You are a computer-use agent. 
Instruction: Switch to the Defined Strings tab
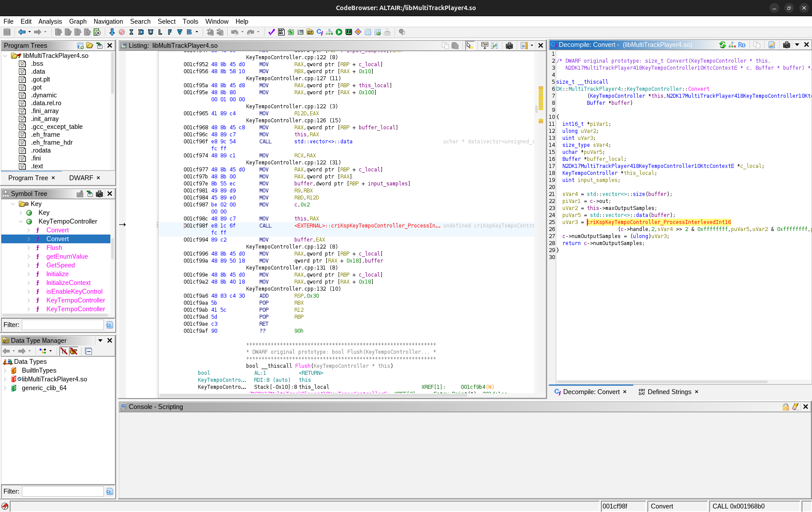click(669, 392)
